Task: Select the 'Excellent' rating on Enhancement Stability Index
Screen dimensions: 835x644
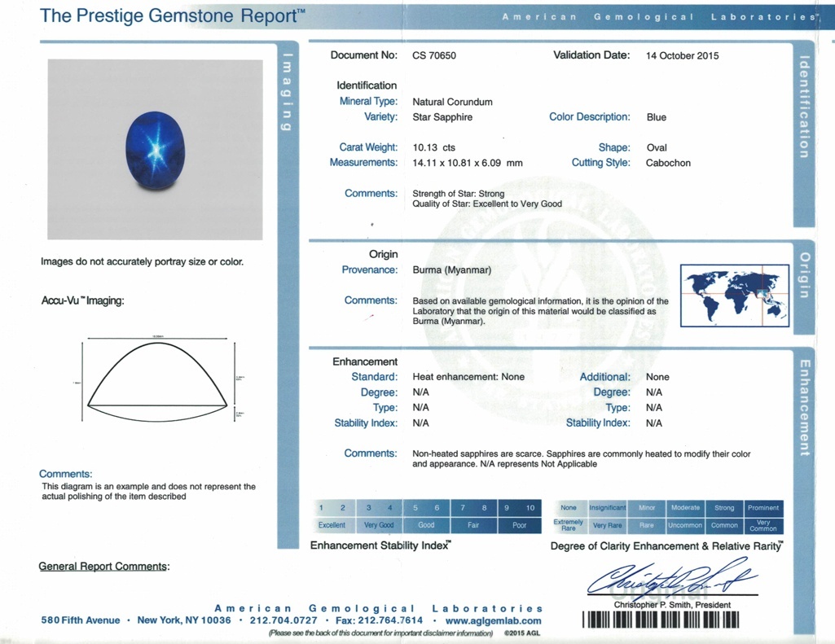Action: tap(332, 525)
